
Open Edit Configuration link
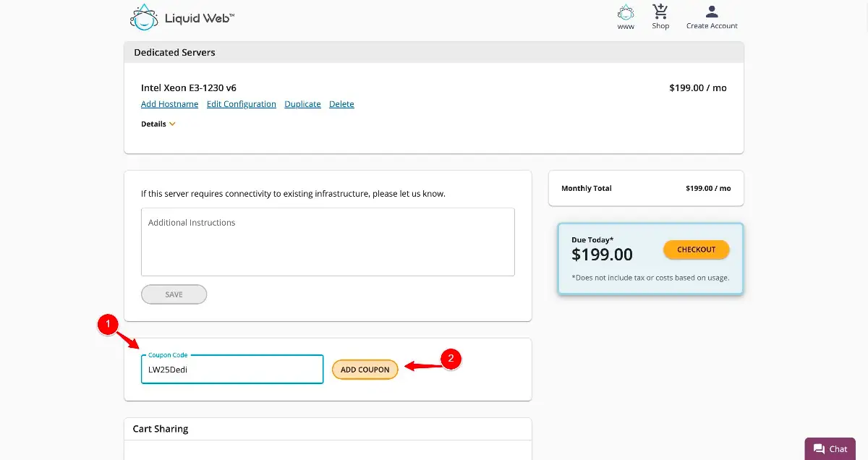(x=242, y=104)
